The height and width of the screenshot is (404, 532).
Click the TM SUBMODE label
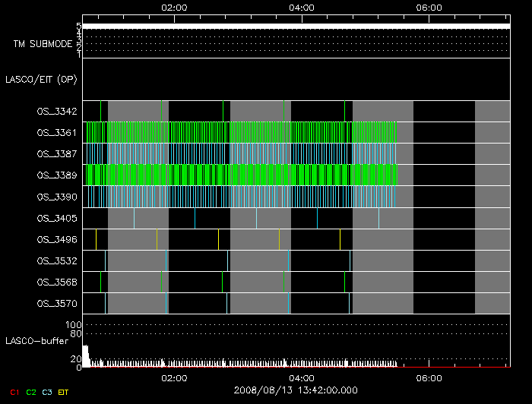coord(43,44)
